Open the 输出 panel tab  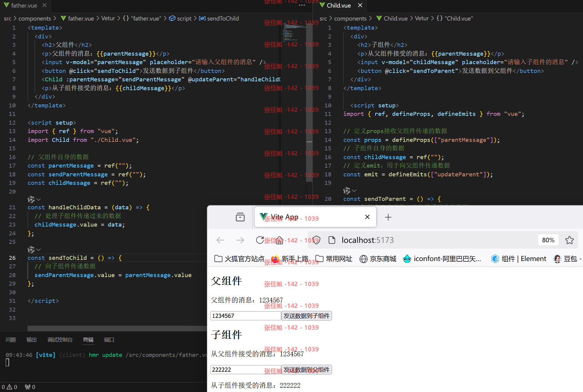[x=31, y=340]
